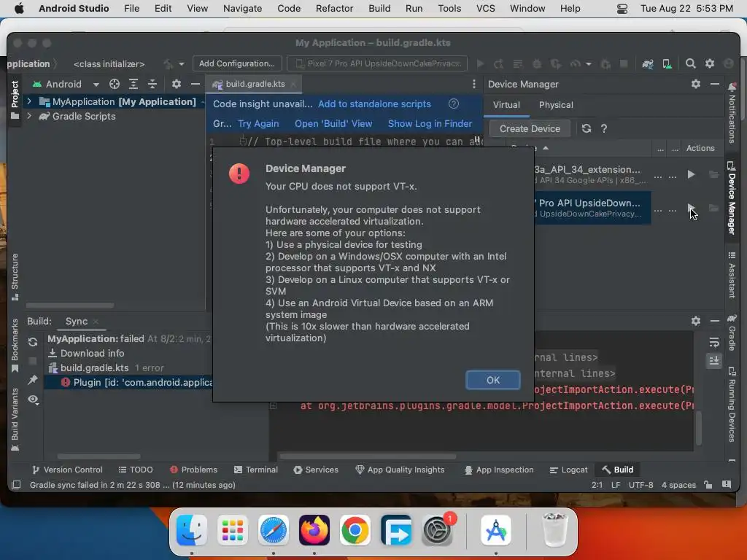
Task: Click the code insight help icon
Action: pos(454,104)
